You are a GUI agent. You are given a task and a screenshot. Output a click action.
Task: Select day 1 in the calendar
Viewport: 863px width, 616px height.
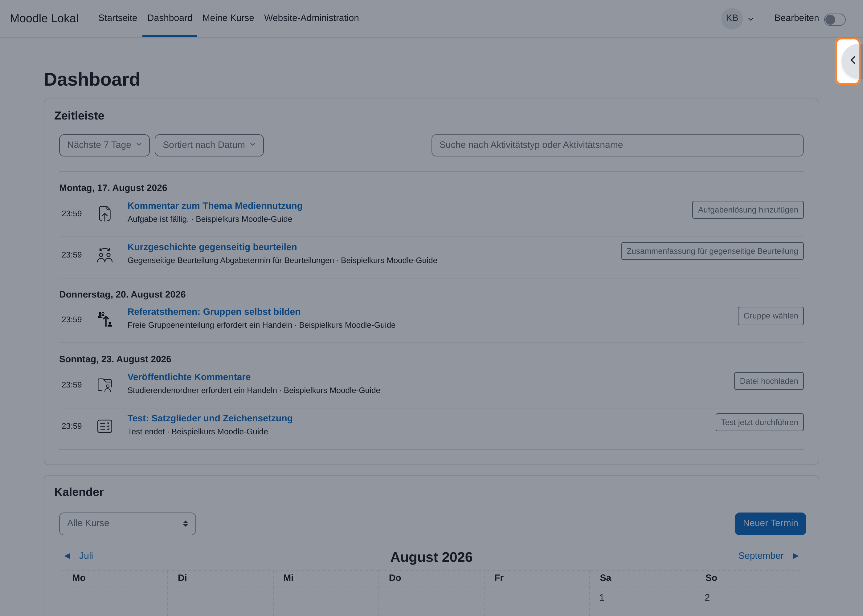coord(602,598)
